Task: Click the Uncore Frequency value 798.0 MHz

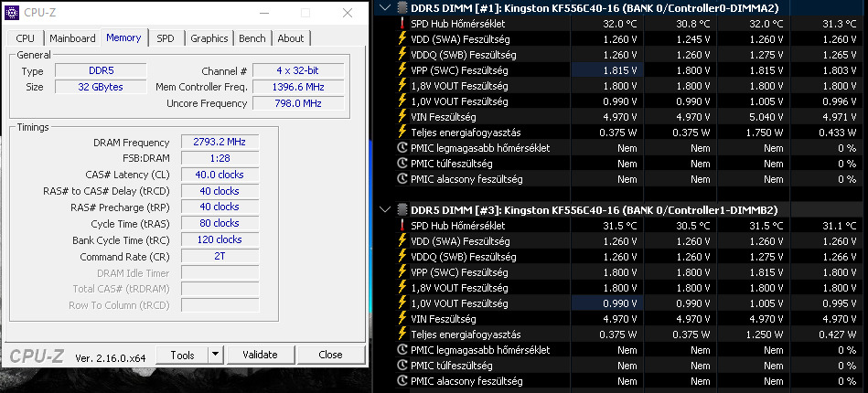Action: point(298,103)
